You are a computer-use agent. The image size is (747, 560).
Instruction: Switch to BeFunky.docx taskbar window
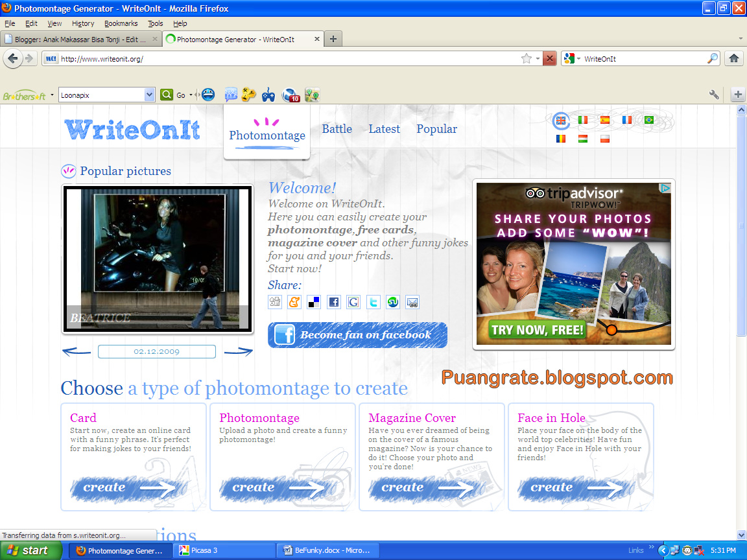coord(327,550)
